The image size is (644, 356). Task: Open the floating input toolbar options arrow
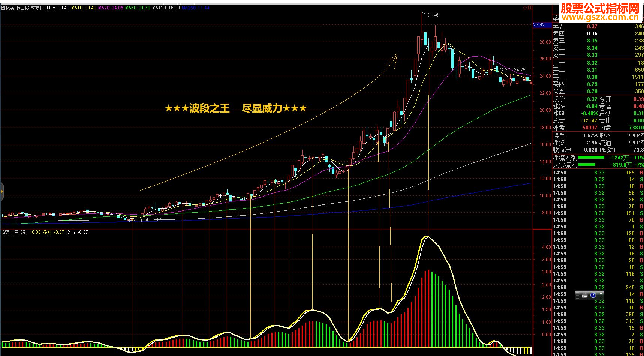pos(601,297)
